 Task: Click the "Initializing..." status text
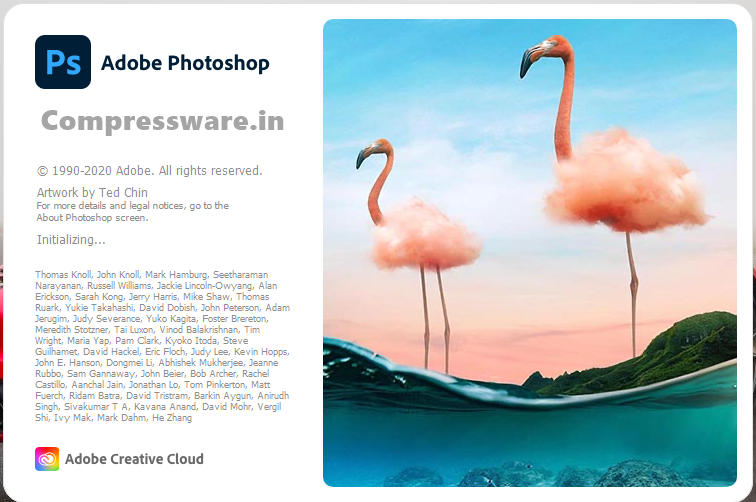71,240
